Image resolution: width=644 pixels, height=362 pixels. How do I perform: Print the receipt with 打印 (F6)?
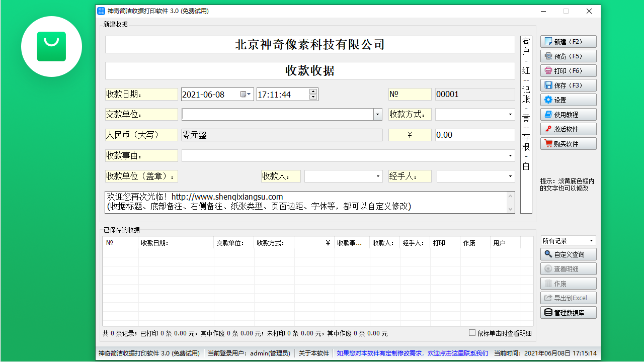coord(569,71)
